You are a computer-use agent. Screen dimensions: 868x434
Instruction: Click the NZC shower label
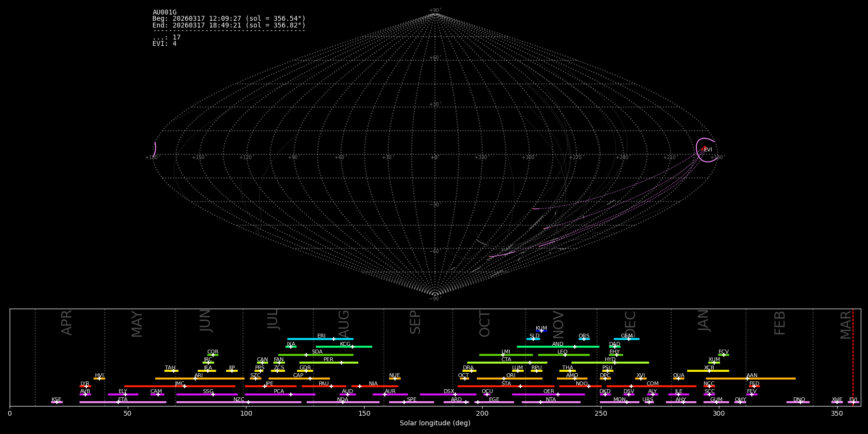coord(239,400)
